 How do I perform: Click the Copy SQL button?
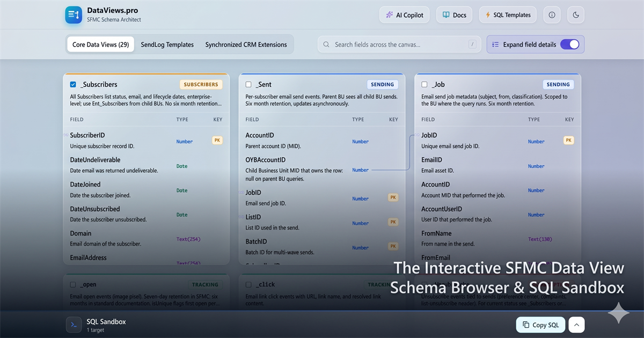[541, 325]
